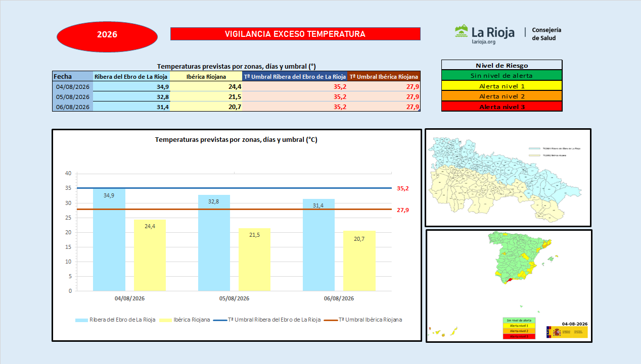The width and height of the screenshot is (641, 364).
Task: Click the 21,5 yellow bar in chart
Action: 254,259
